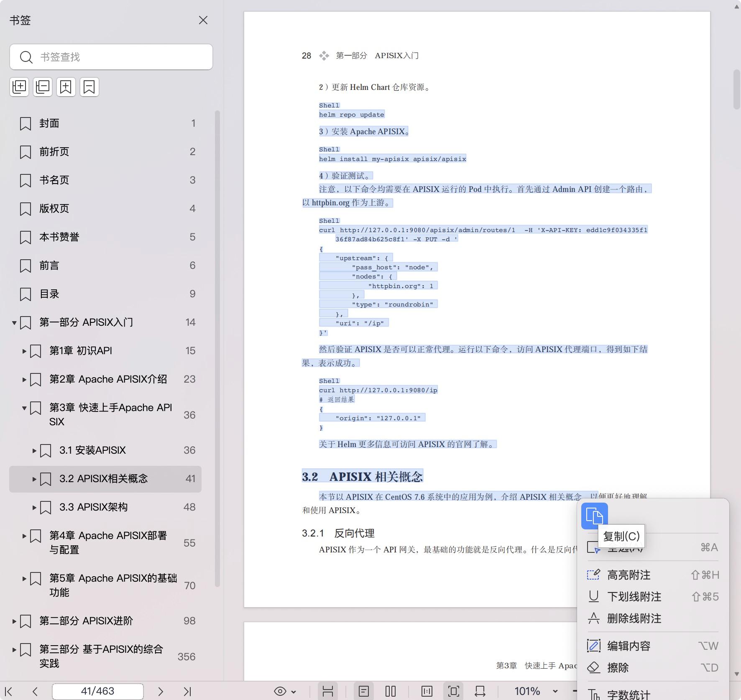Select single page layout icon in toolbar
This screenshot has width=741, height=700.
click(364, 691)
